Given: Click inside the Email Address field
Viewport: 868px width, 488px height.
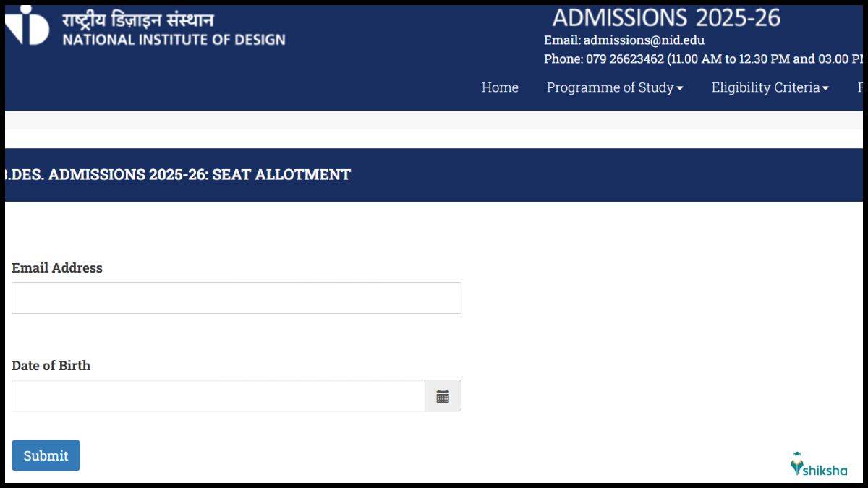Looking at the screenshot, I should pyautogui.click(x=237, y=296).
